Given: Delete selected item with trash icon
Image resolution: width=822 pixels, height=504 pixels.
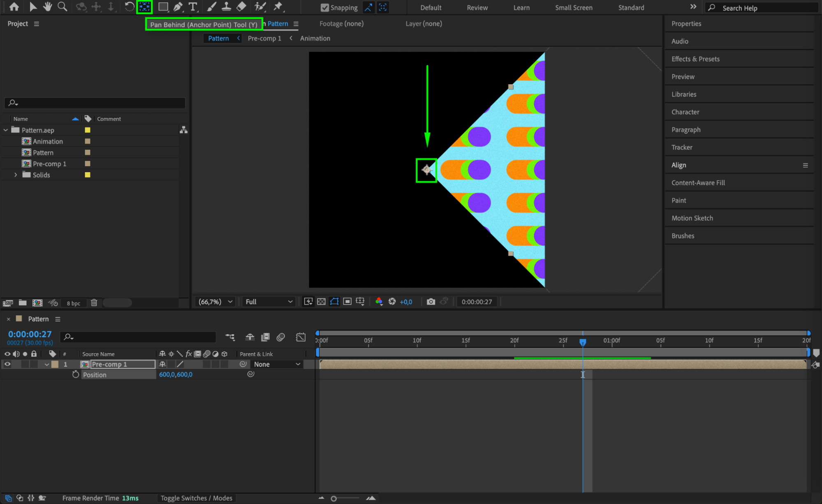Looking at the screenshot, I should (x=94, y=303).
